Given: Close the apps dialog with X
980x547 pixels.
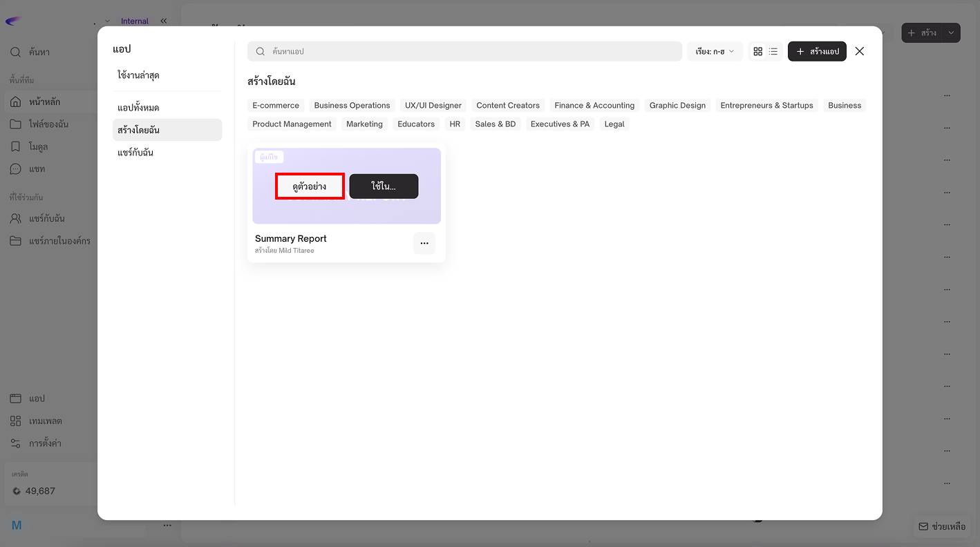Looking at the screenshot, I should click(x=860, y=51).
